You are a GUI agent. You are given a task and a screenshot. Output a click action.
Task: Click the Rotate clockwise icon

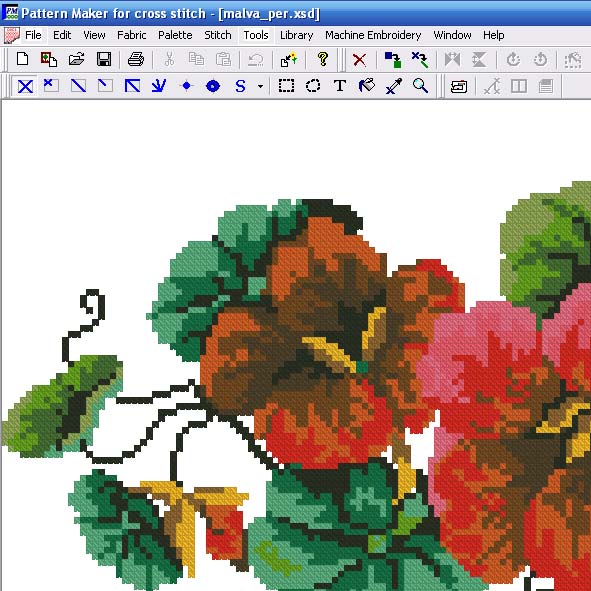540,60
